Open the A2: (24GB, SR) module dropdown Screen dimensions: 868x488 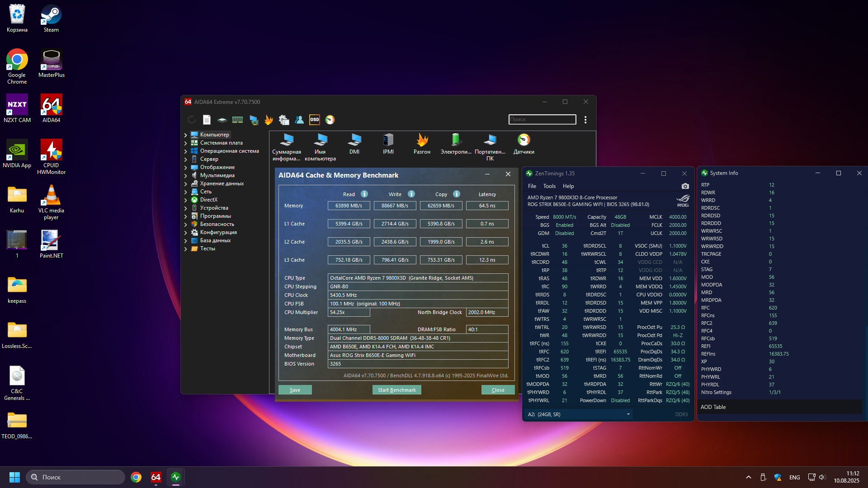point(579,414)
